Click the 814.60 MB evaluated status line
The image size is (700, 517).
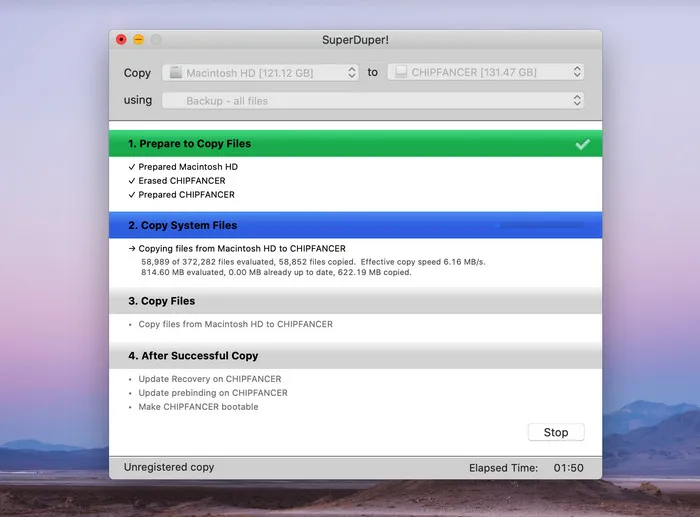(276, 272)
